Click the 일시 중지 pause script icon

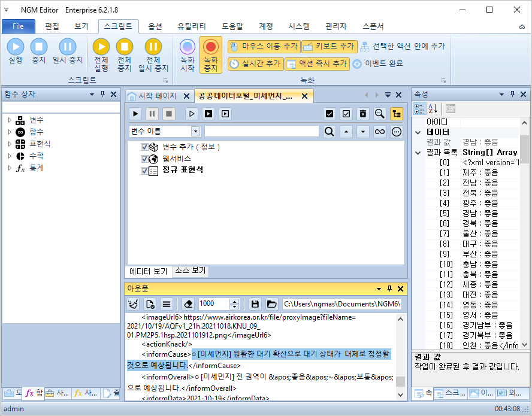pyautogui.click(x=68, y=47)
